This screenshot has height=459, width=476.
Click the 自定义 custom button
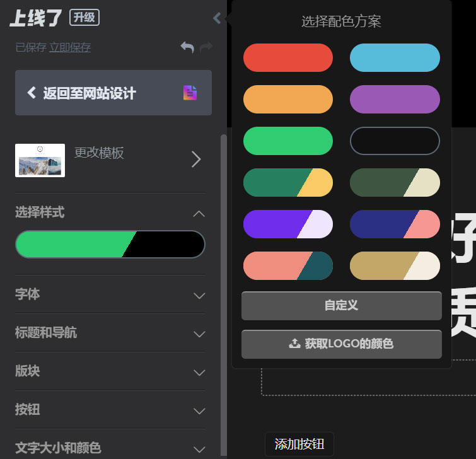[x=342, y=306]
